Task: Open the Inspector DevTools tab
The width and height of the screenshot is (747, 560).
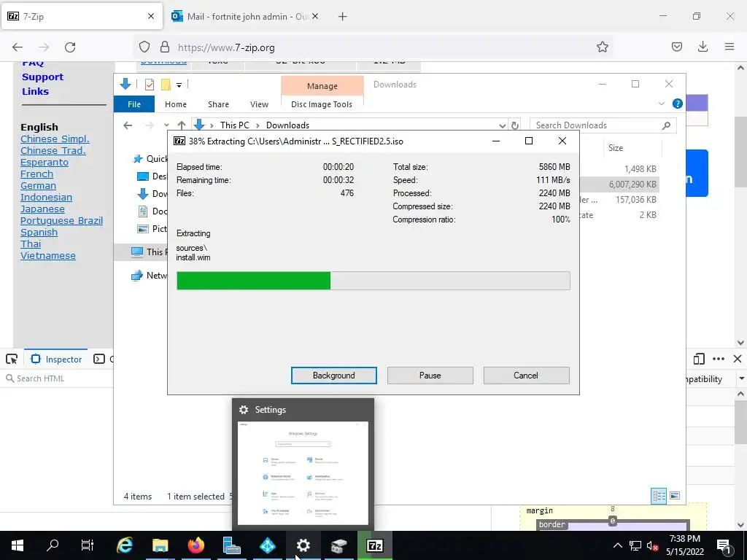Action: (x=56, y=359)
